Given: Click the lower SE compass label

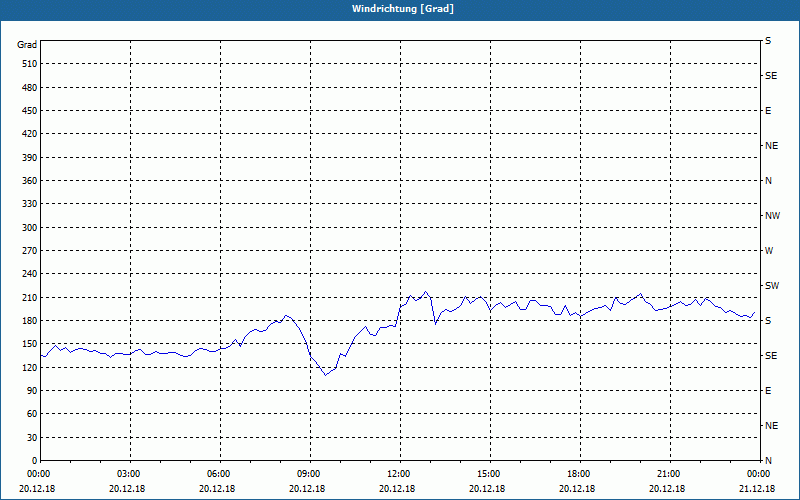Looking at the screenshot, I should point(771,356).
